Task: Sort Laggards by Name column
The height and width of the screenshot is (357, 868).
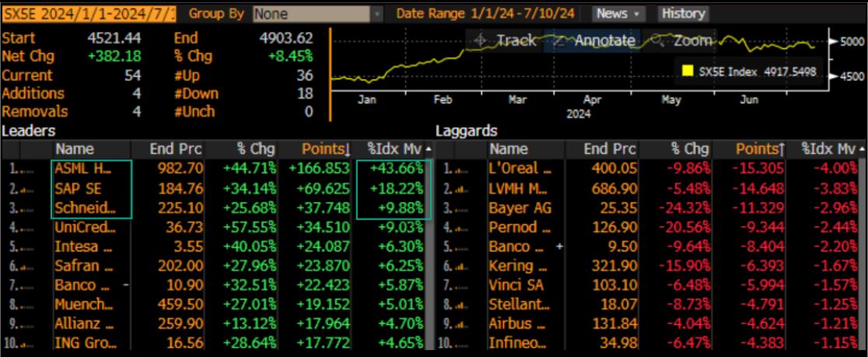Action: pyautogui.click(x=509, y=149)
